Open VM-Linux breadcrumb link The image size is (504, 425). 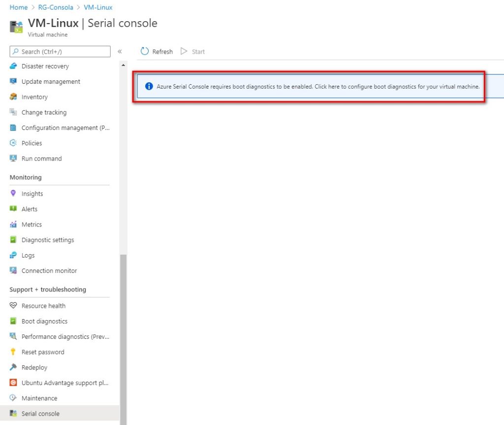pos(98,7)
